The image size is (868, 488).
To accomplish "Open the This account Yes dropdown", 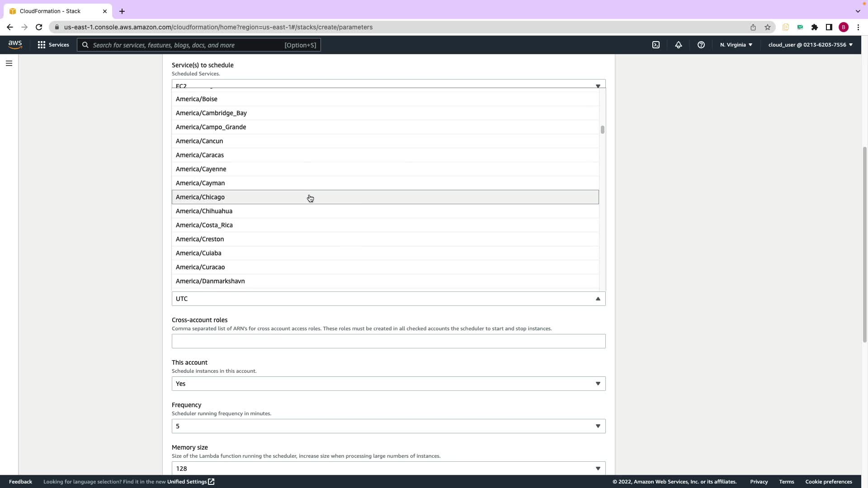I will [388, 384].
